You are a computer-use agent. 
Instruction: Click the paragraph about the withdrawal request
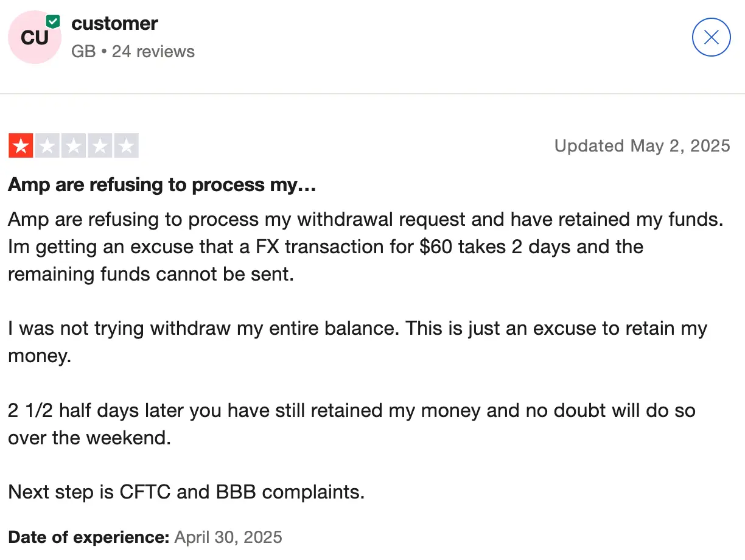pyautogui.click(x=365, y=247)
